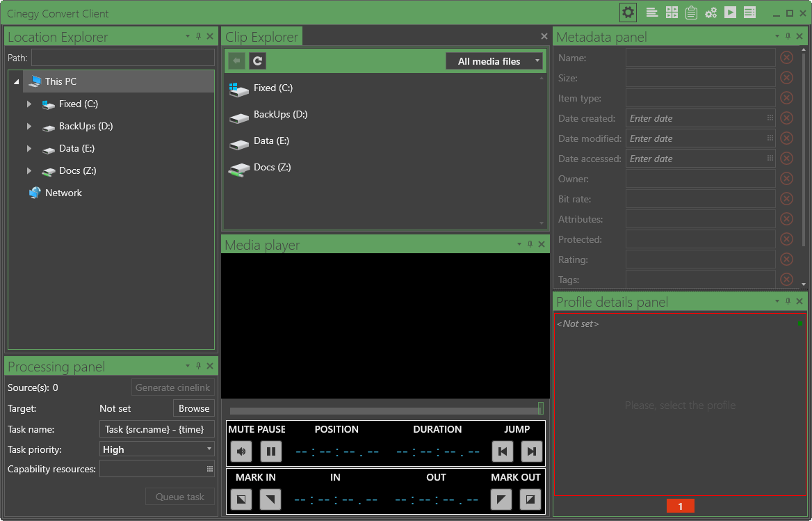Open the date picker for Date accessed
Image resolution: width=812 pixels, height=521 pixels.
click(770, 159)
